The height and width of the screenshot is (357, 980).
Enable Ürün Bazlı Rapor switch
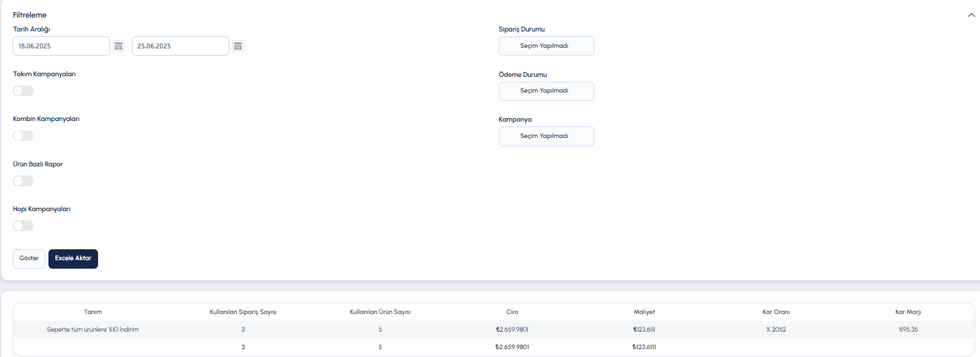[23, 181]
